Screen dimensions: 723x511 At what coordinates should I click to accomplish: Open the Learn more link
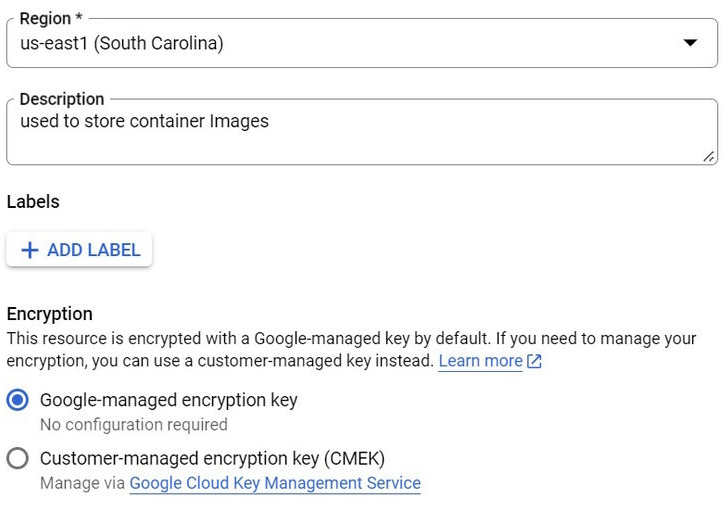coord(480,361)
